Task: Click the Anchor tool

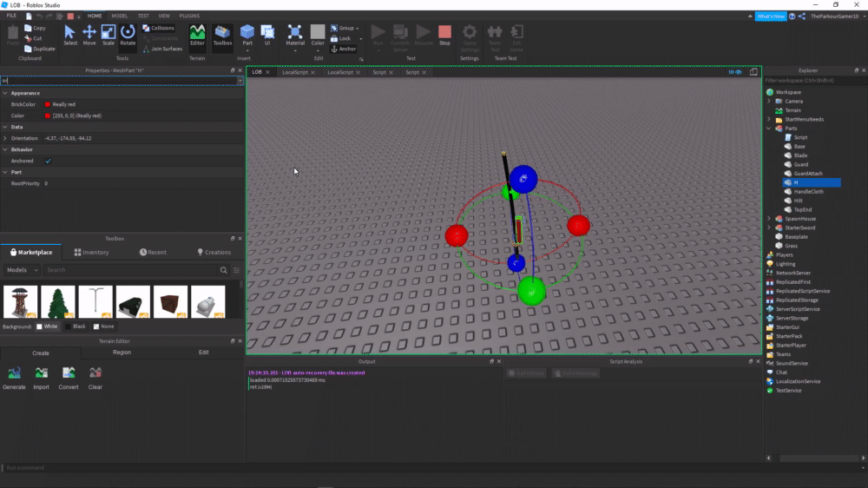Action: (x=343, y=49)
